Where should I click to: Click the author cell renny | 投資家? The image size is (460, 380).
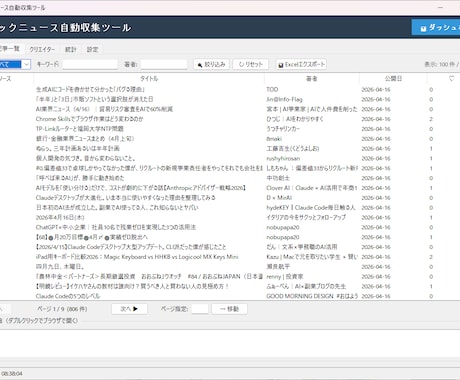[285, 276]
